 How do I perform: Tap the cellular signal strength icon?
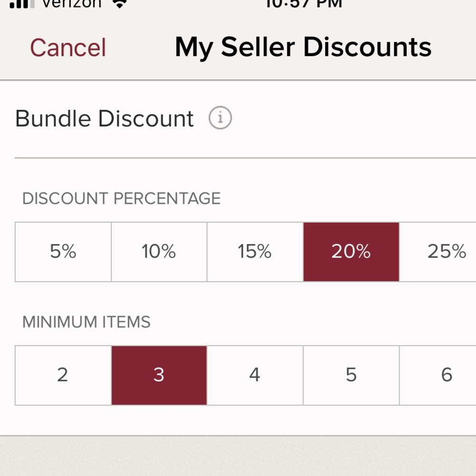(22, 4)
